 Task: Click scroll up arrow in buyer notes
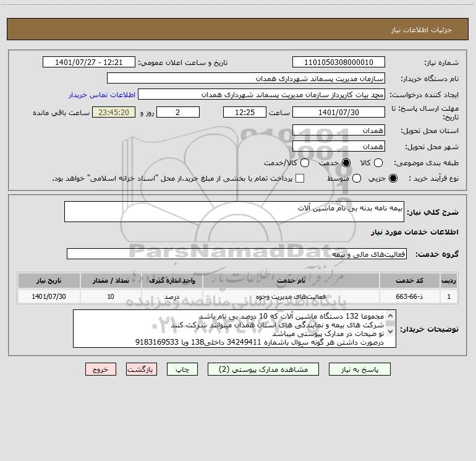[x=391, y=315]
